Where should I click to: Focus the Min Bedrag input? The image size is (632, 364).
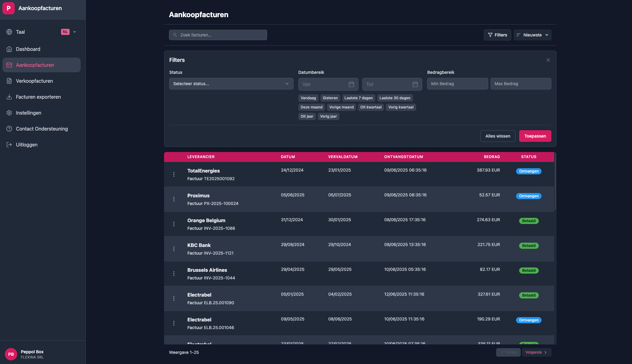pyautogui.click(x=458, y=84)
